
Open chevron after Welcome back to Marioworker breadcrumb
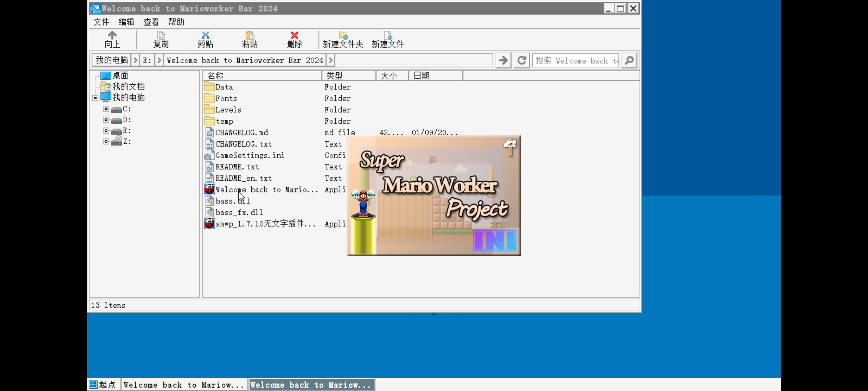[331, 60]
